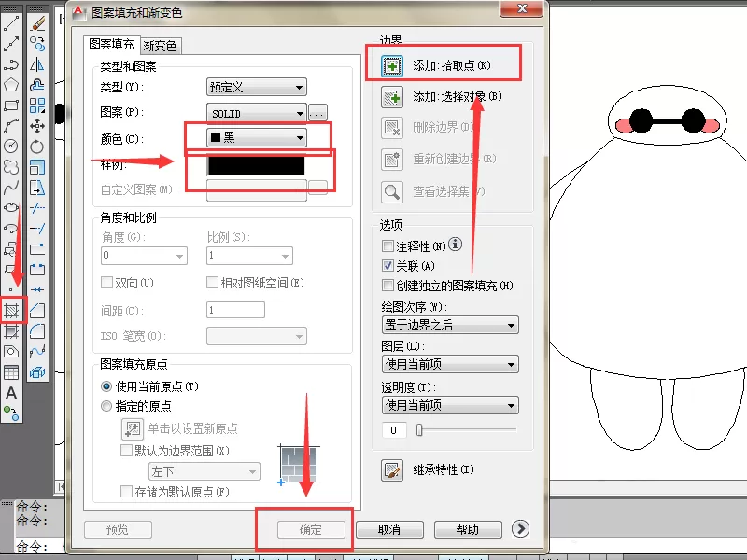This screenshot has height=560, width=747.
Task: Open the 类型 dropdown showing 预定义
Action: (256, 87)
